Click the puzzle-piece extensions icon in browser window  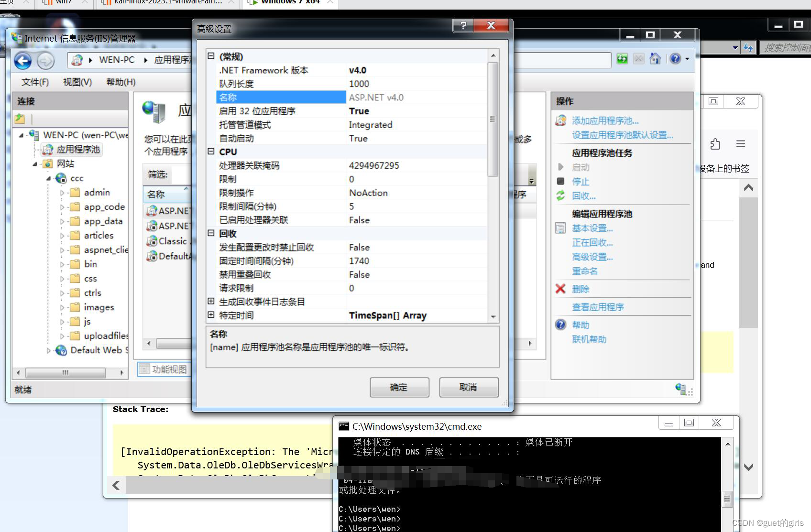[x=715, y=144]
